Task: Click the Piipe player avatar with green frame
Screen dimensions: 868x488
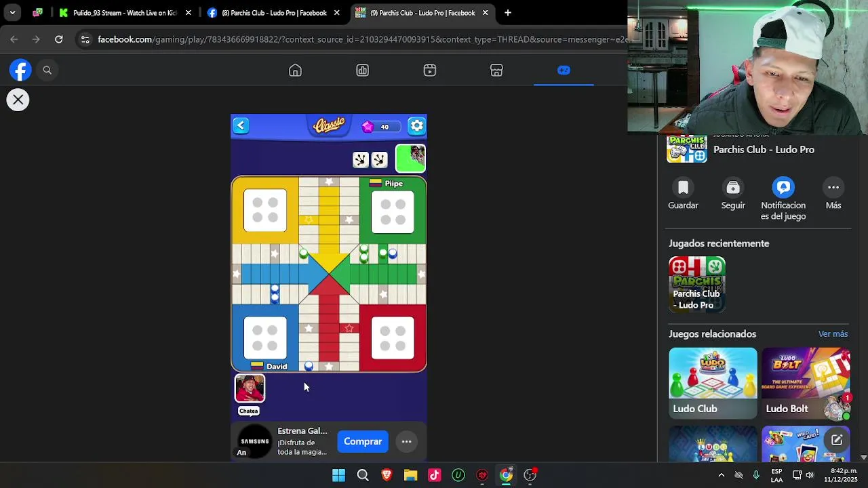Action: click(410, 159)
